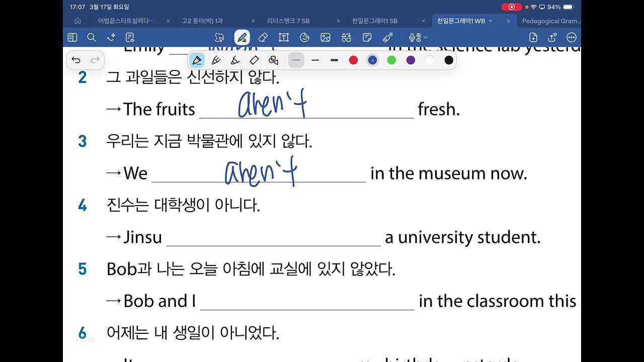Add a sticky note

(367, 37)
